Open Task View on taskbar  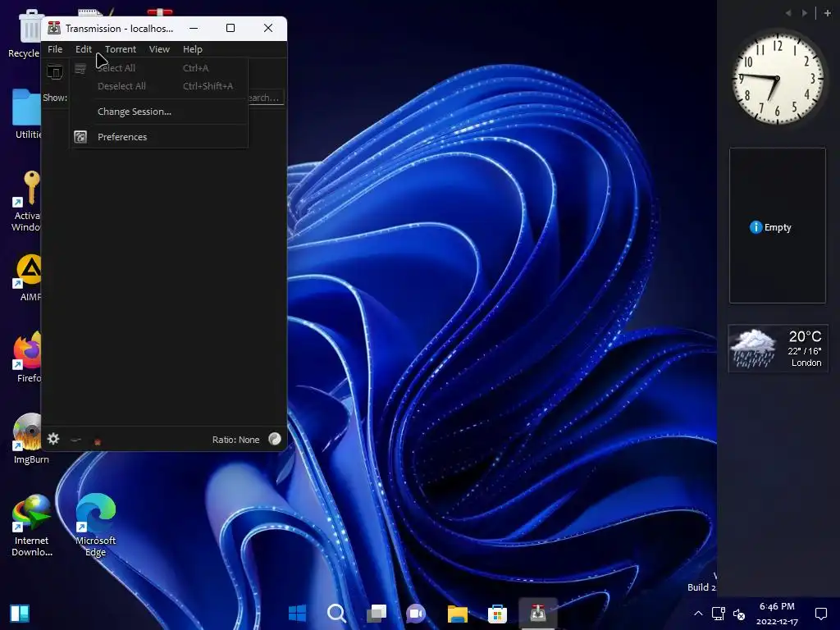click(377, 613)
